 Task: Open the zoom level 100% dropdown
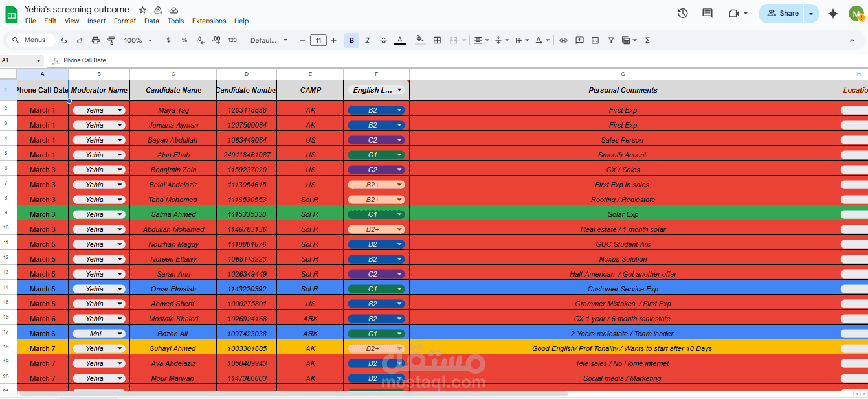(137, 40)
